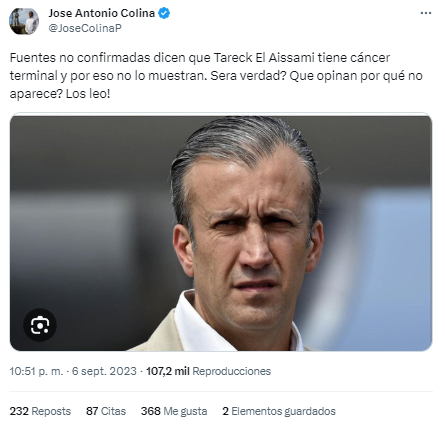Click the Lens search icon on photo

40,325
